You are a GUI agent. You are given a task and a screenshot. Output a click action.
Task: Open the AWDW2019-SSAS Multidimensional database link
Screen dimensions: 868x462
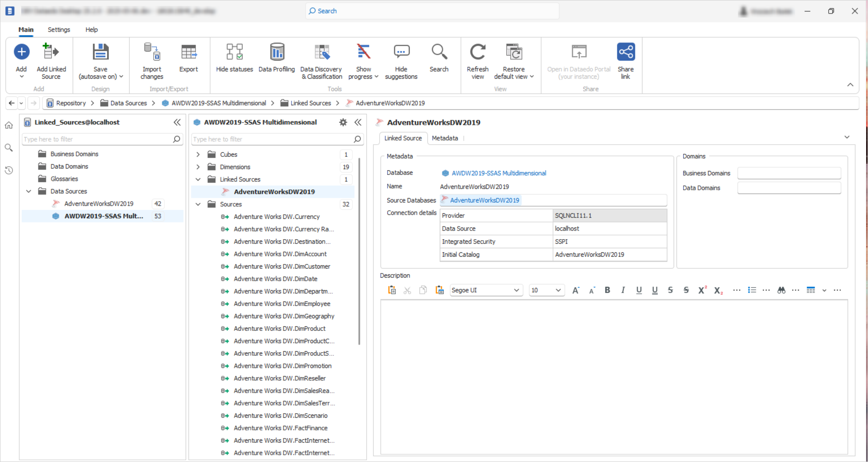(499, 173)
